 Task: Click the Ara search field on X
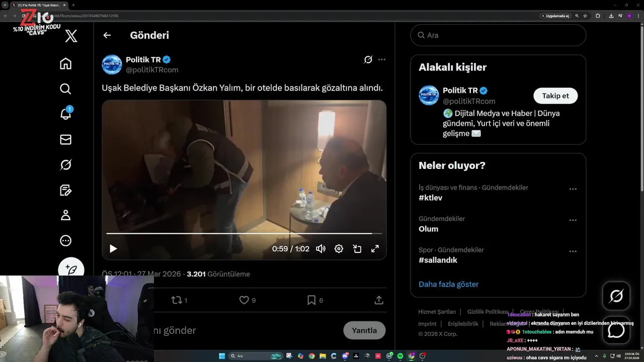click(x=498, y=35)
